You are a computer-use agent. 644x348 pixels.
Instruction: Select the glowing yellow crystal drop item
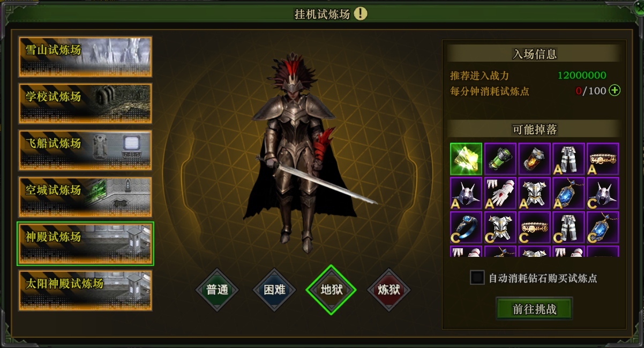point(466,159)
